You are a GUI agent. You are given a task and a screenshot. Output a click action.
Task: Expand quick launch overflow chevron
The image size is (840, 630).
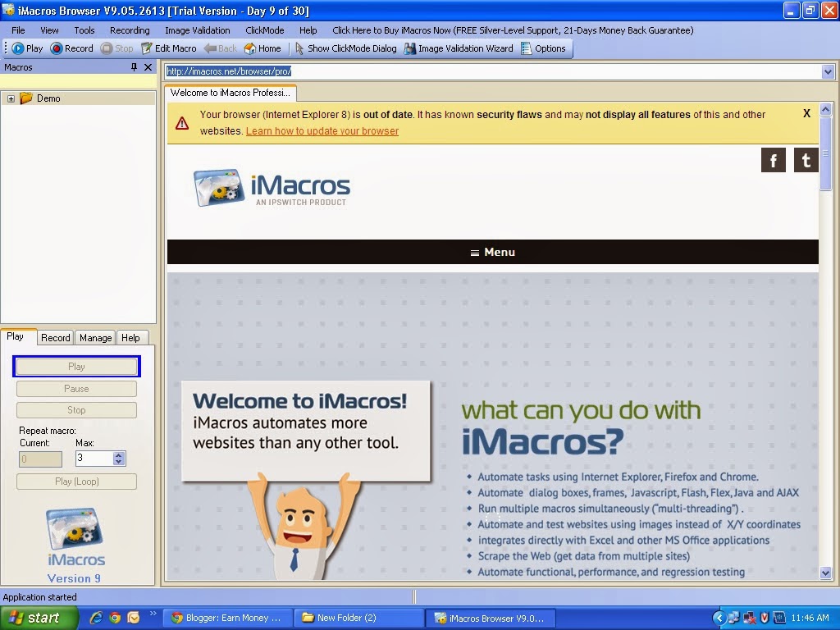tap(153, 613)
